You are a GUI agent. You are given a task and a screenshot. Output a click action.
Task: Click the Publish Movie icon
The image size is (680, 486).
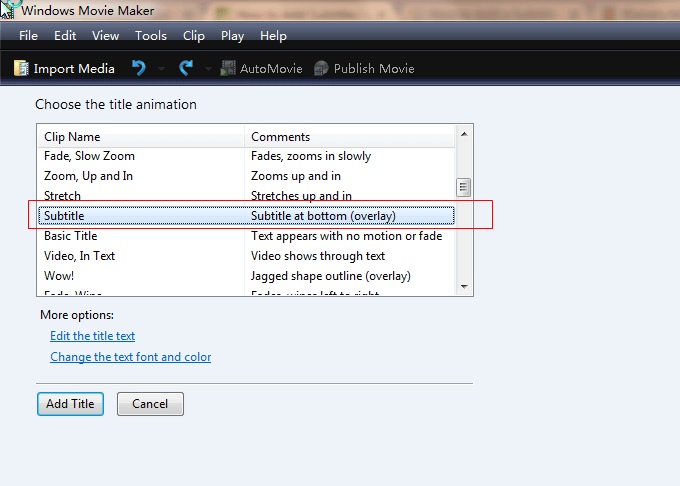321,68
